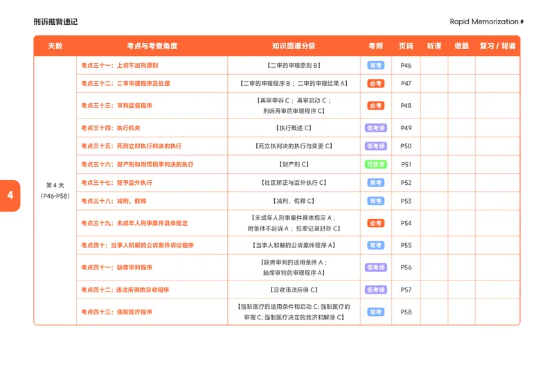Click the 【社区矫正与监外执行 C】 cell
This screenshot has height=392, width=554.
(294, 183)
